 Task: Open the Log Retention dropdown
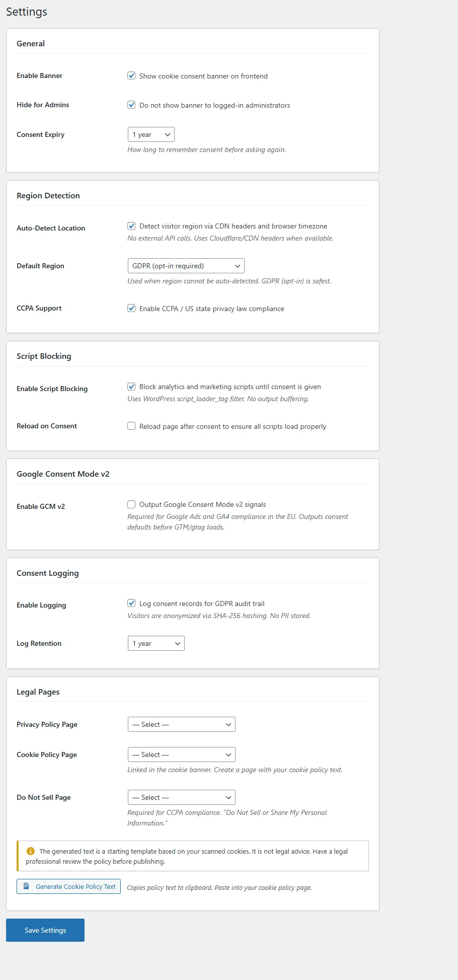(x=156, y=643)
